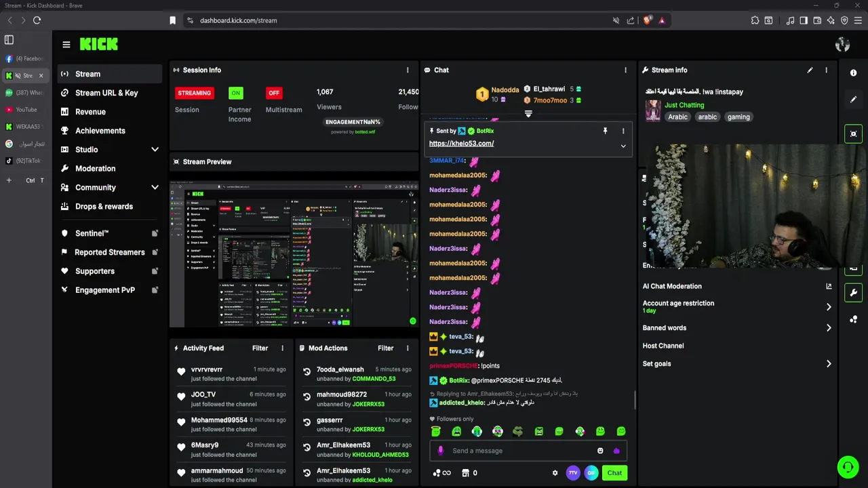Click the wrench icon in right rail

tap(853, 293)
